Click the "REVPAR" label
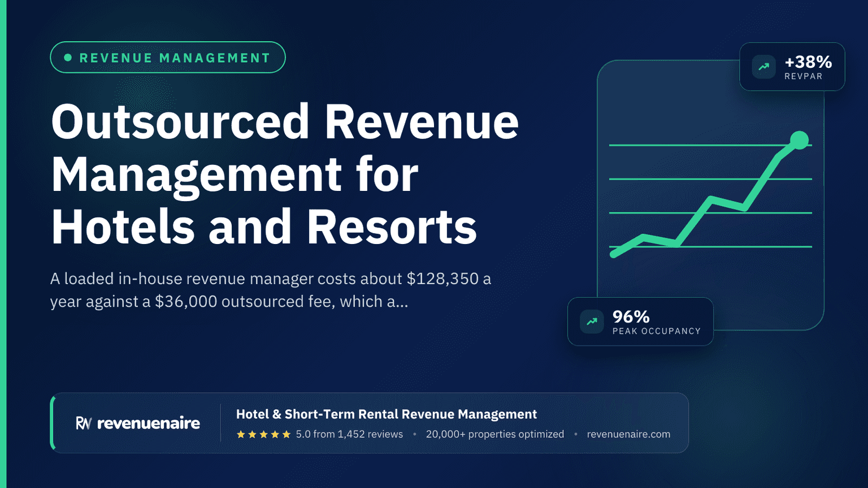 tap(804, 76)
